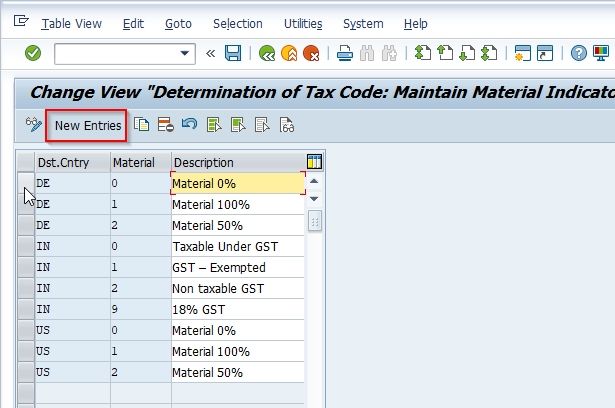Click the Find binoculars icon

point(367,53)
